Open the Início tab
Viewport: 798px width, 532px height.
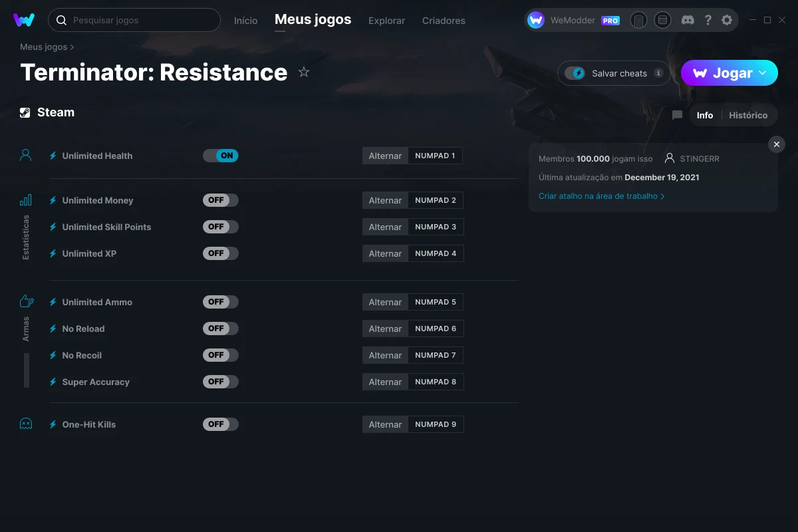(245, 21)
